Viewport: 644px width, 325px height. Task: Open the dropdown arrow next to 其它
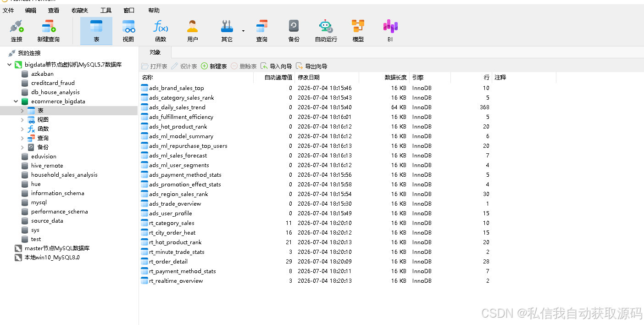pyautogui.click(x=243, y=31)
